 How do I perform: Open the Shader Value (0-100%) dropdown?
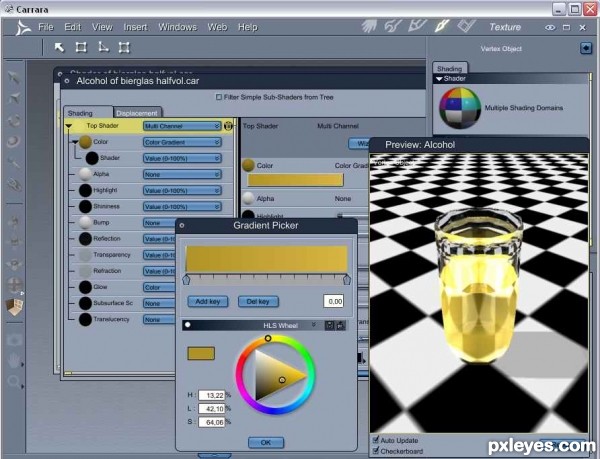(x=182, y=158)
